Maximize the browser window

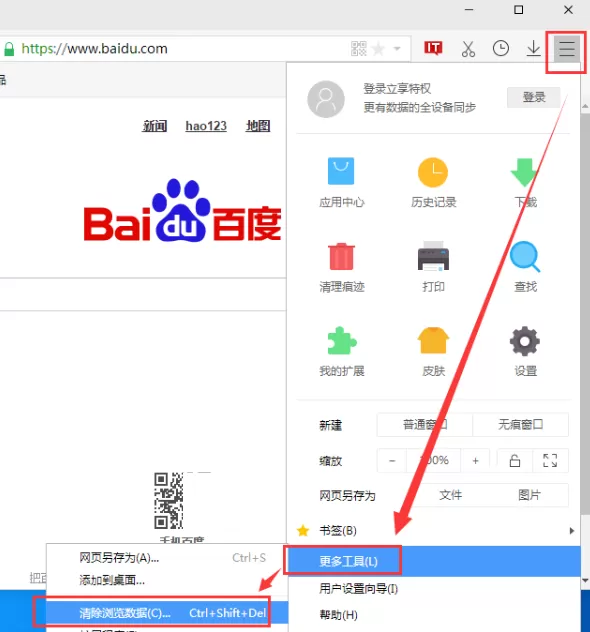pos(519,10)
